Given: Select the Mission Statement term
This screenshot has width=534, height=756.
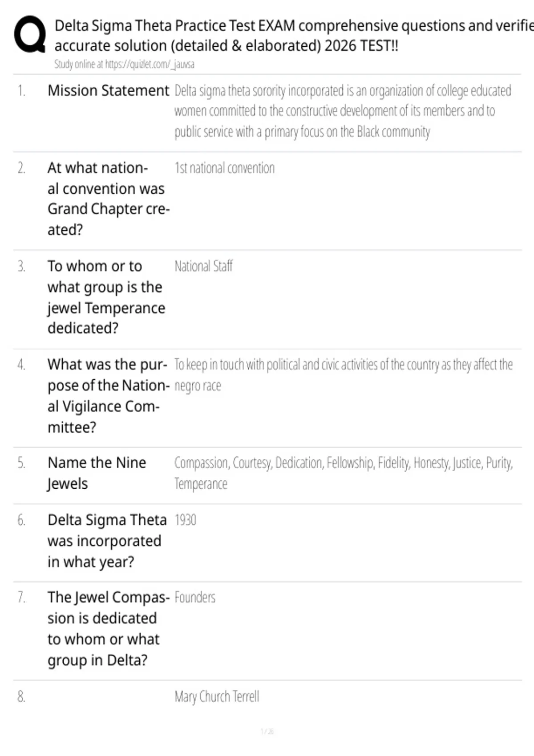Looking at the screenshot, I should pyautogui.click(x=108, y=90).
